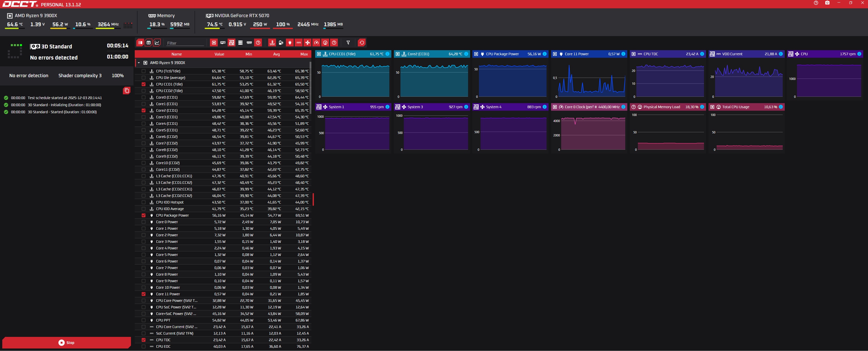
Task: Toggle the battery sensor type filter
Action: (x=281, y=43)
